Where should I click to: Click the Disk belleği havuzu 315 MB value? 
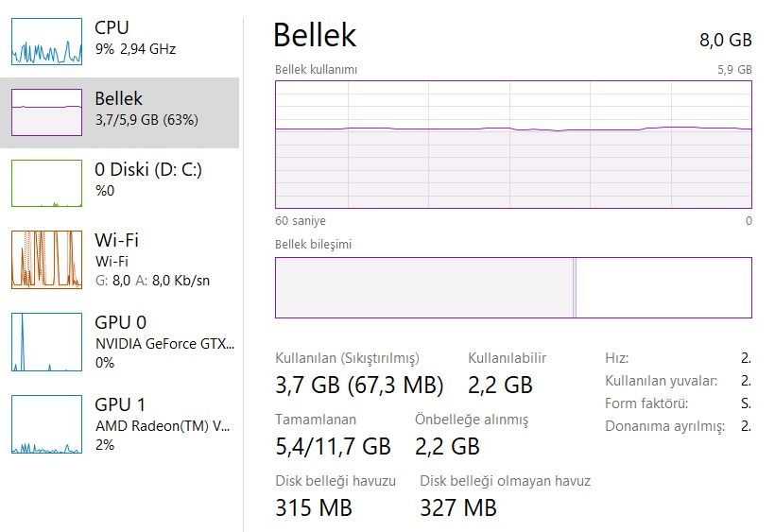(314, 506)
